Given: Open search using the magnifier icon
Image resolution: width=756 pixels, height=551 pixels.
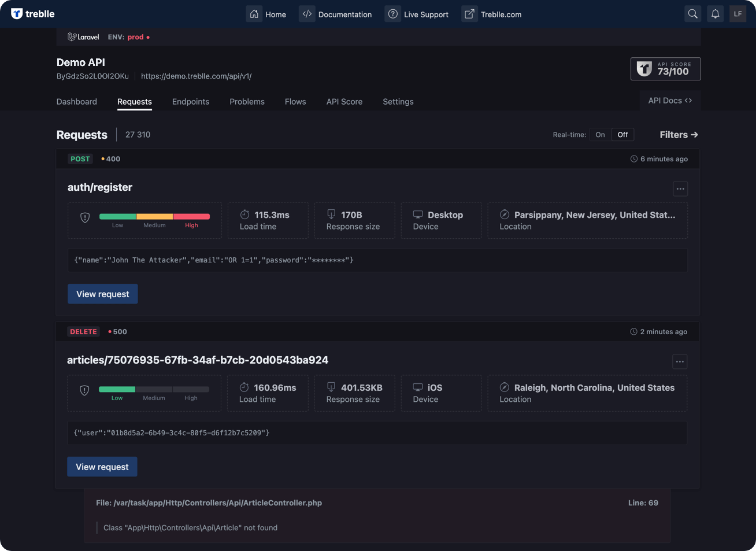Looking at the screenshot, I should click(692, 13).
